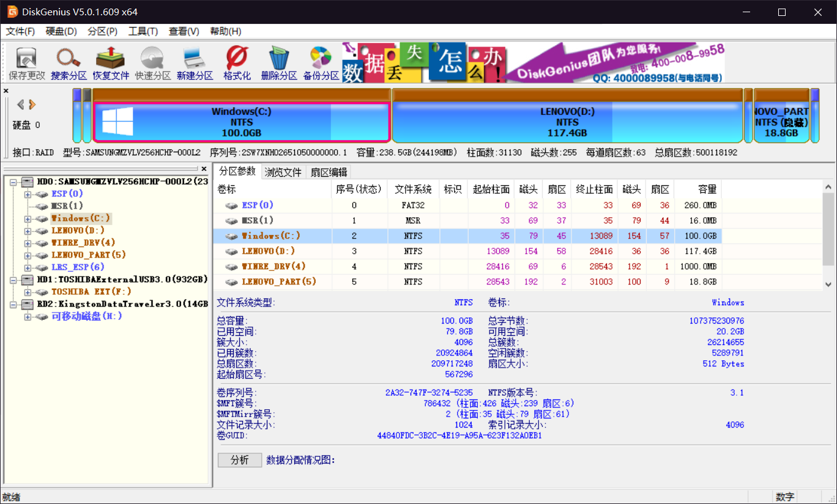Open the 帮助(H) menu
Viewport: 837px width, 504px height.
tap(225, 31)
